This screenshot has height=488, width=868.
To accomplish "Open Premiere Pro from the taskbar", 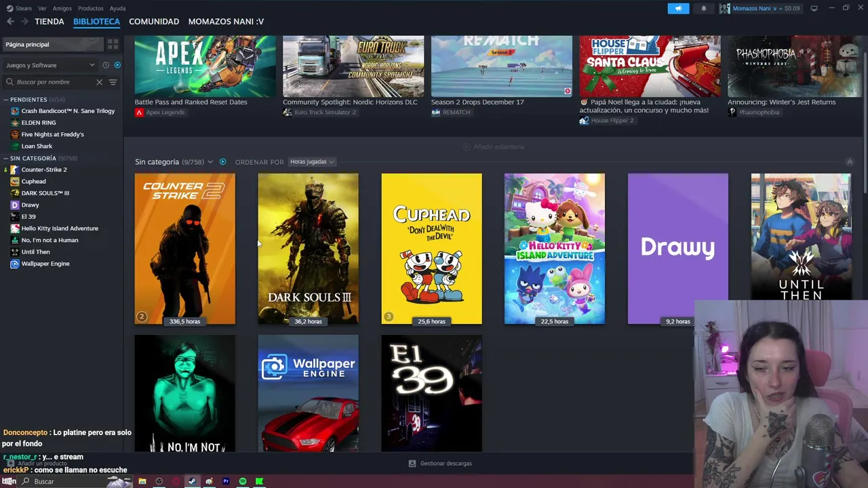I will tap(226, 481).
